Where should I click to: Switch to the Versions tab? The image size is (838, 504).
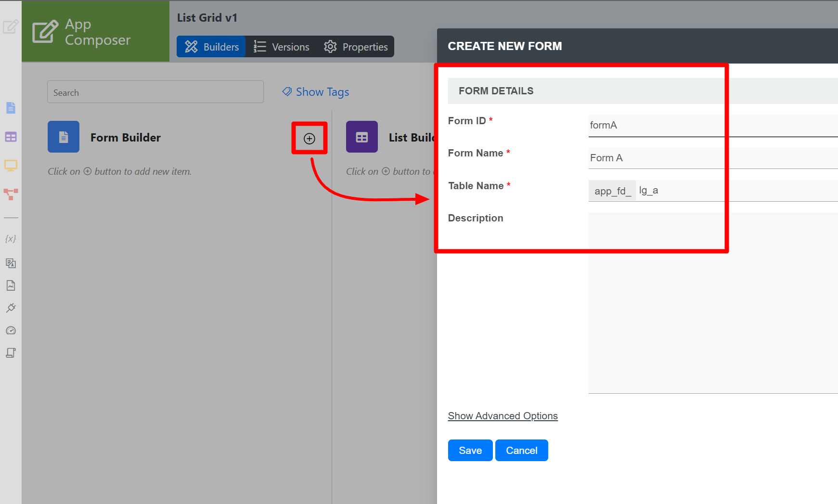click(282, 47)
